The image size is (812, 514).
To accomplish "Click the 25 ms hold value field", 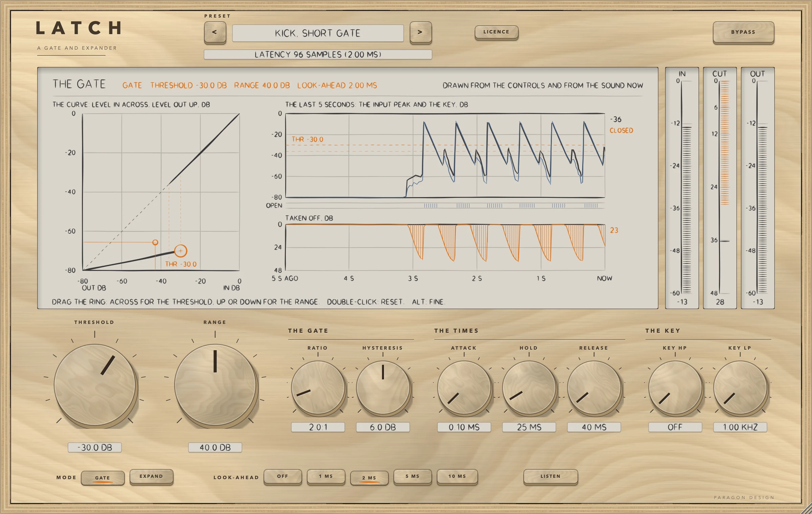I will [529, 427].
